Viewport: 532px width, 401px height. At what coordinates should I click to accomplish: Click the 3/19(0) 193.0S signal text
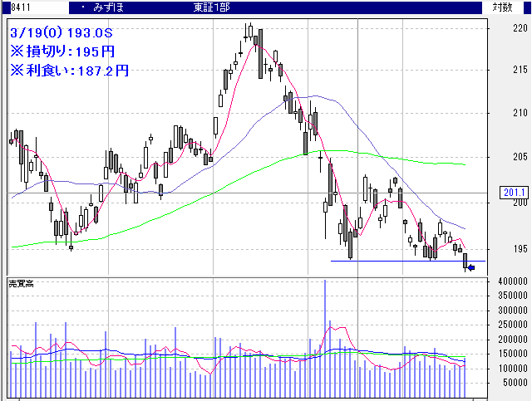62,34
